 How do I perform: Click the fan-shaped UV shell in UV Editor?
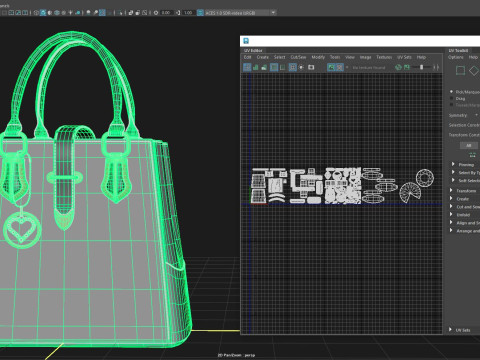(410, 192)
